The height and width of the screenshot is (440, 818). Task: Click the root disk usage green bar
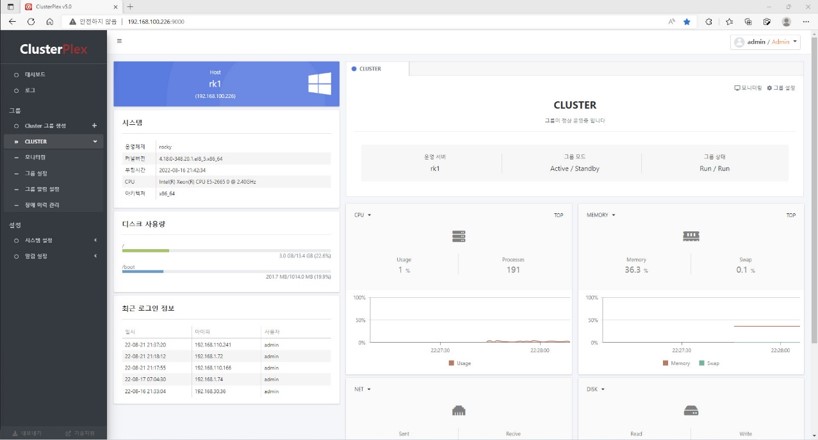(146, 251)
